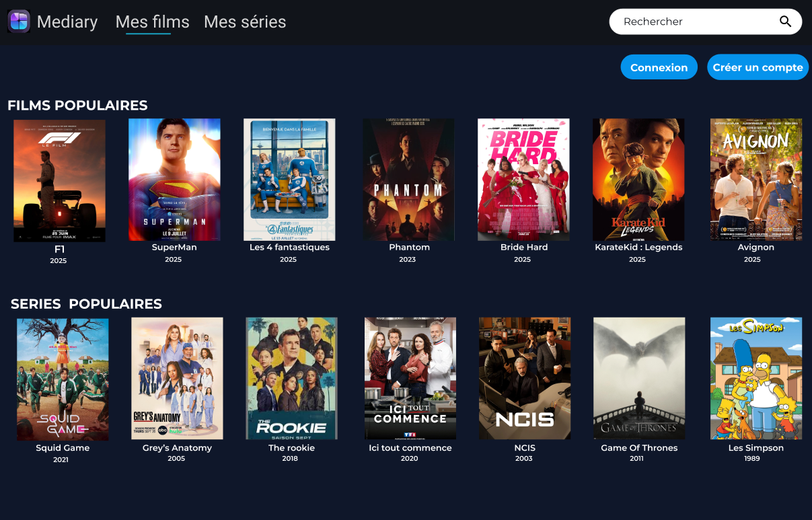
Task: Select the Grey's Anatomy poster
Action: pyautogui.click(x=177, y=379)
